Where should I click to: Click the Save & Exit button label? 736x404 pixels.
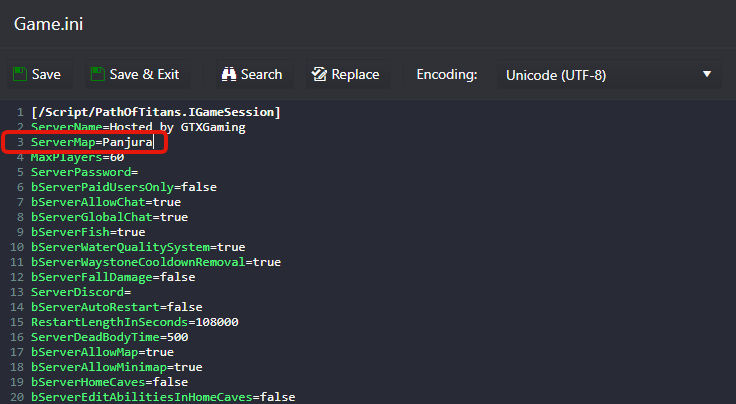[x=144, y=74]
